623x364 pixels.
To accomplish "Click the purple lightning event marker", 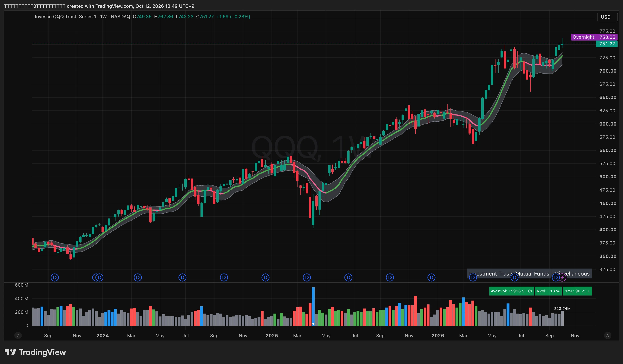I will pyautogui.click(x=562, y=277).
